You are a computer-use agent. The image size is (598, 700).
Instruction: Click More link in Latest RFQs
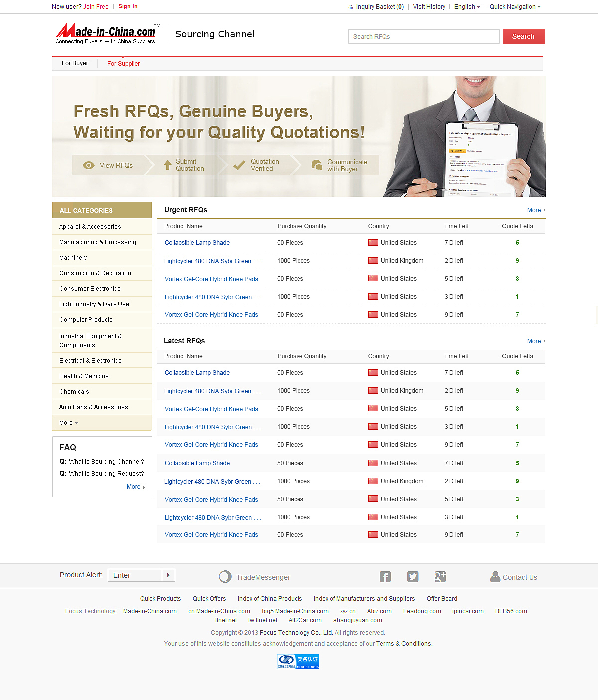tap(536, 341)
